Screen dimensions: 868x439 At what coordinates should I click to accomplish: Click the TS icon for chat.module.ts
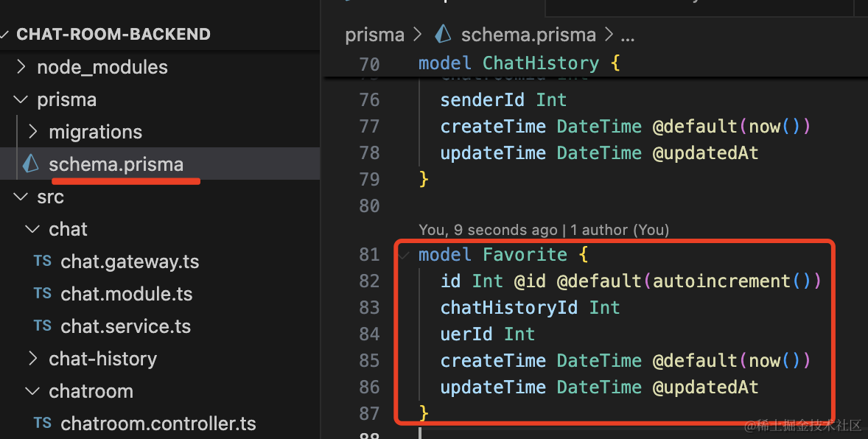(x=43, y=294)
